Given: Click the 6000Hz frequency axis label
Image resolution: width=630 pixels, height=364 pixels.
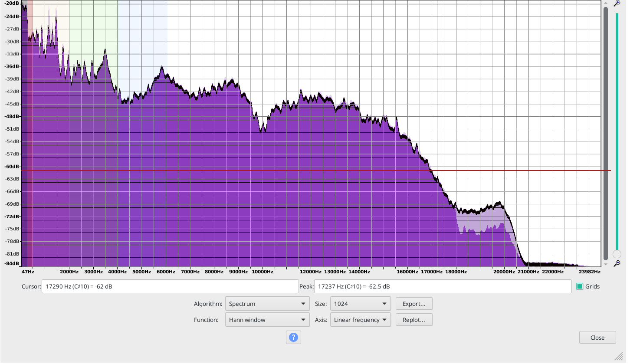Looking at the screenshot, I should [166, 272].
